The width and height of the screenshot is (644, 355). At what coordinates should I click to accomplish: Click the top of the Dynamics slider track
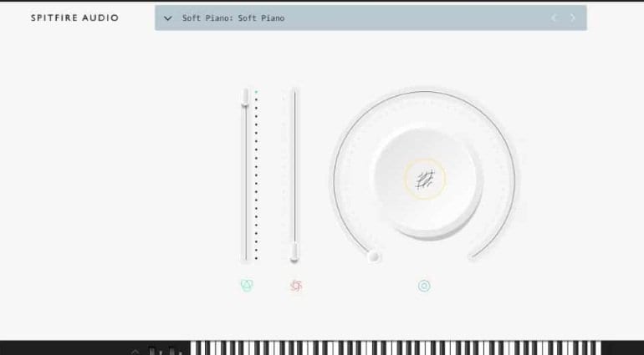coord(294,93)
